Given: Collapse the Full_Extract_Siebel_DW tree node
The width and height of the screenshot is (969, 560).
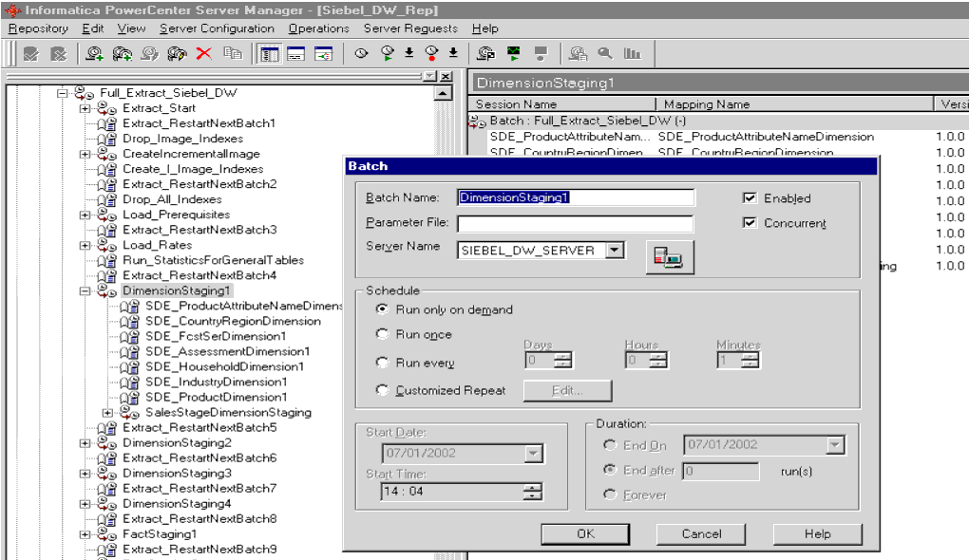Looking at the screenshot, I should (62, 93).
